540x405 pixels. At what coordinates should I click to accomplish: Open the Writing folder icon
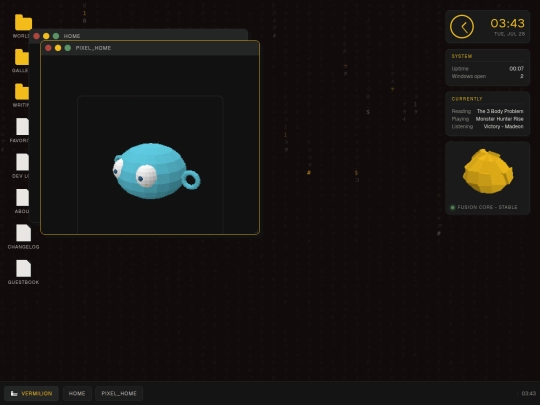(x=22, y=92)
